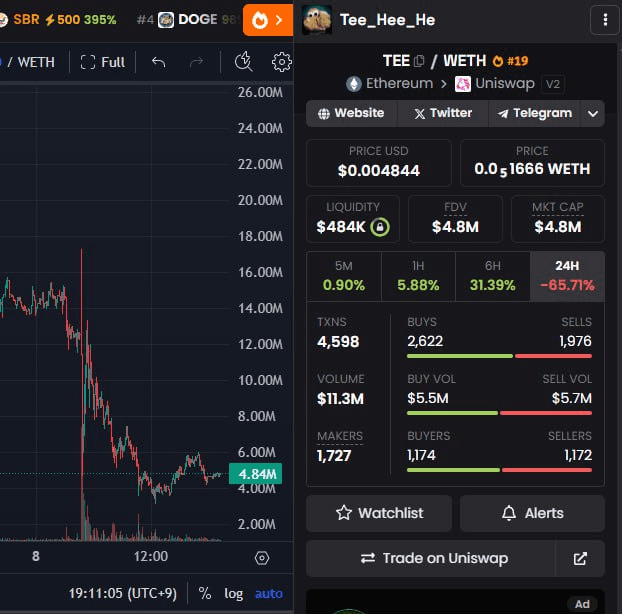Open the Website link
This screenshot has width=622, height=614.
pos(351,113)
